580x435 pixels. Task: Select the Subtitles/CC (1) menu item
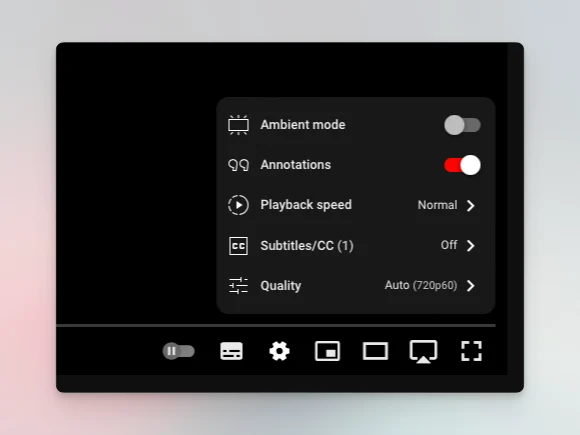[356, 246]
